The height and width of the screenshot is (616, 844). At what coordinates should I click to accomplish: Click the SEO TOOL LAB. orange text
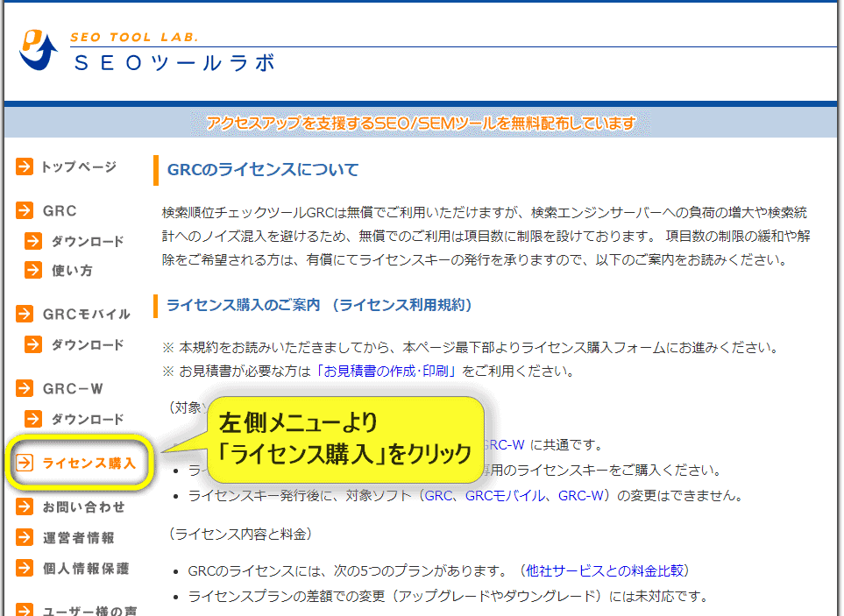(x=134, y=37)
